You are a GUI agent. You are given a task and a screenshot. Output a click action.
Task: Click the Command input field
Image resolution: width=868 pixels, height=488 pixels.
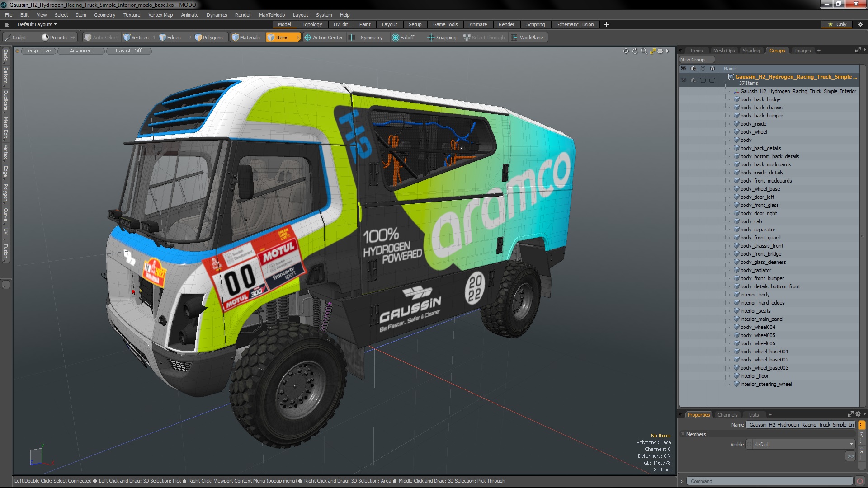[x=769, y=481]
